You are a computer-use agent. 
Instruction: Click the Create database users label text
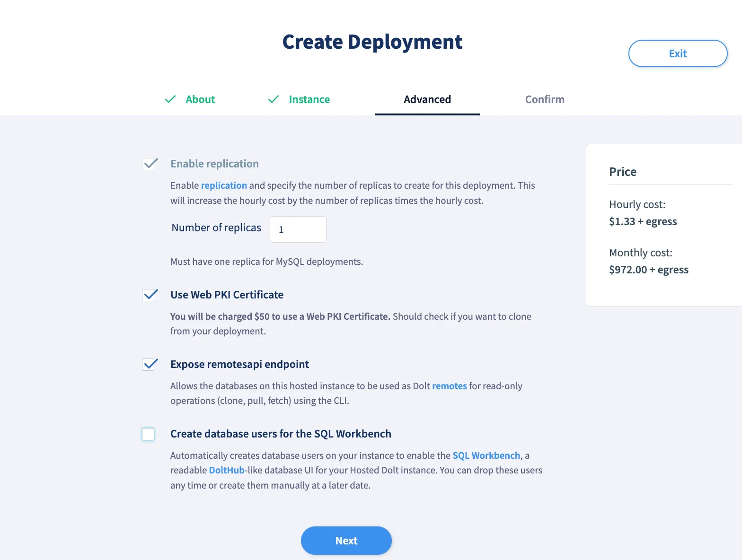[x=281, y=434]
